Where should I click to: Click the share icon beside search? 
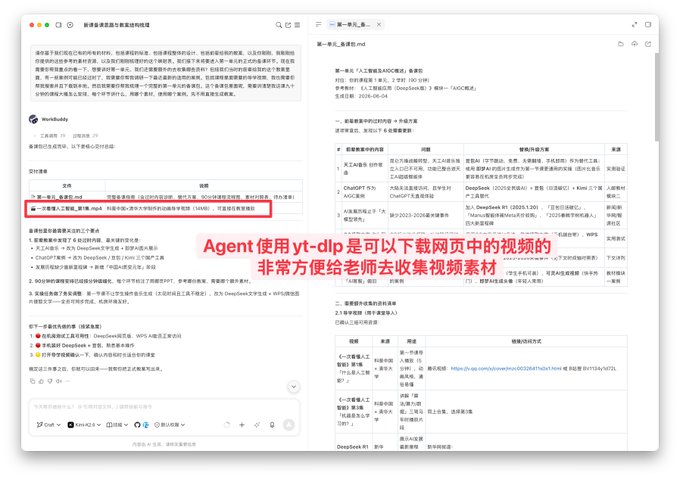tap(288, 25)
